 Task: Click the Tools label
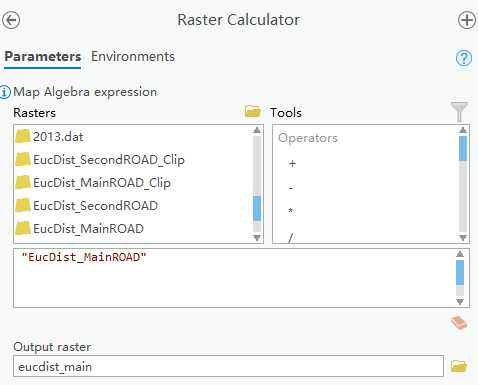coord(286,113)
